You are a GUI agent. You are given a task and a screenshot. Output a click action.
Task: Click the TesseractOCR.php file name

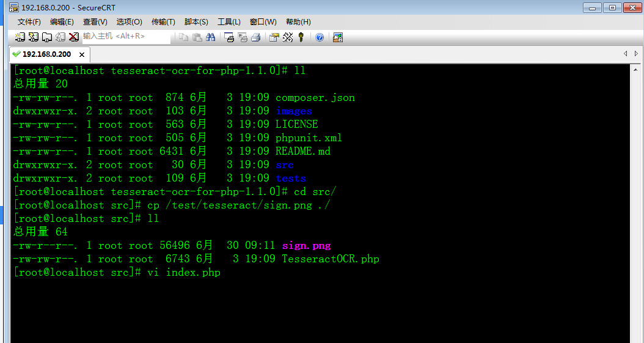click(x=331, y=259)
